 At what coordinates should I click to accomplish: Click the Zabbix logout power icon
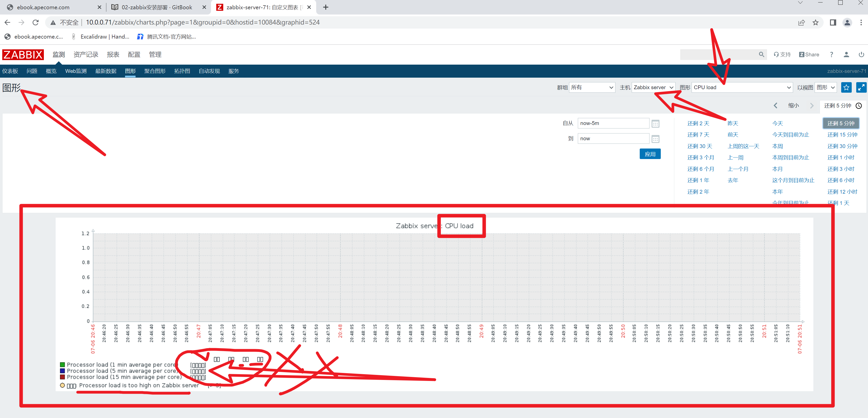pos(861,55)
